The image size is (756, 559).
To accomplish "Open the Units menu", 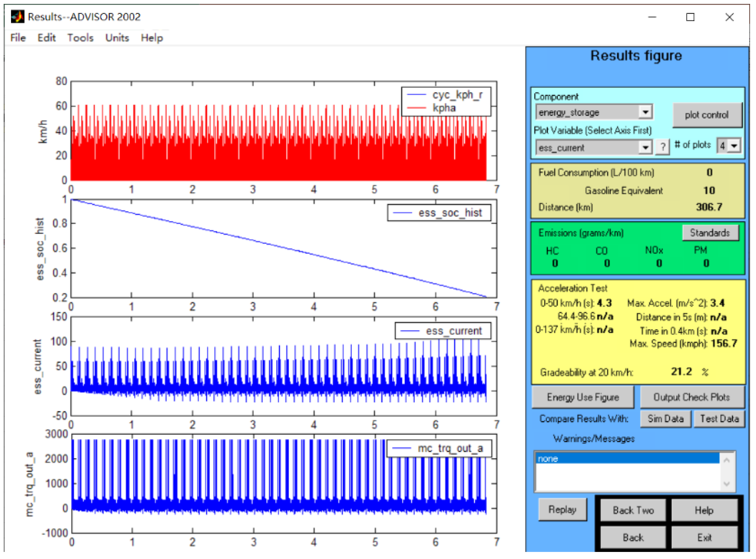I will (x=117, y=38).
